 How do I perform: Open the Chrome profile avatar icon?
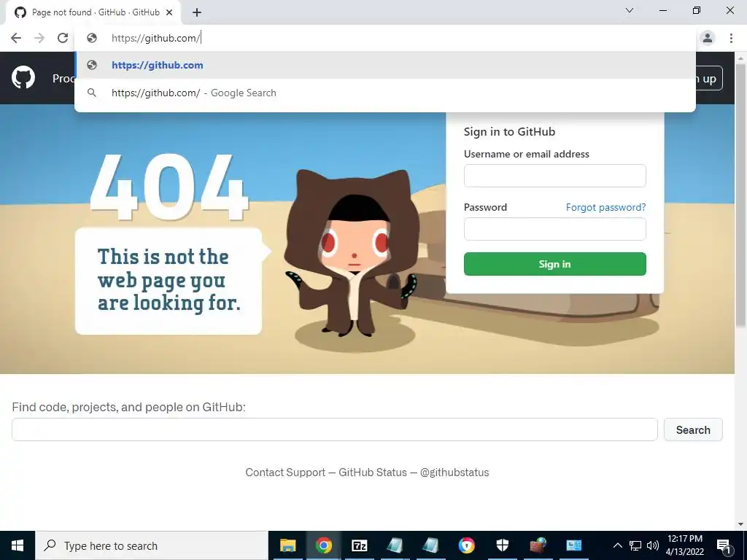pyautogui.click(x=708, y=38)
